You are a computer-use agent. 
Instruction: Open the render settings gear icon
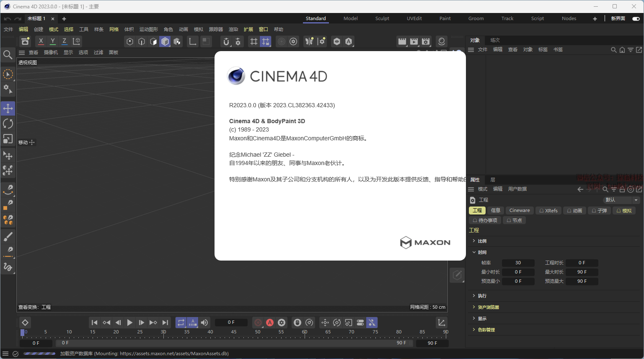click(426, 41)
